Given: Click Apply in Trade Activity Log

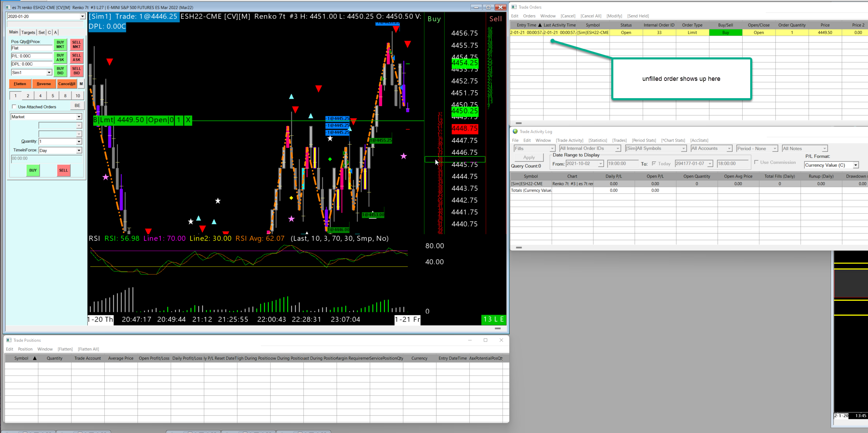Looking at the screenshot, I should tap(529, 157).
